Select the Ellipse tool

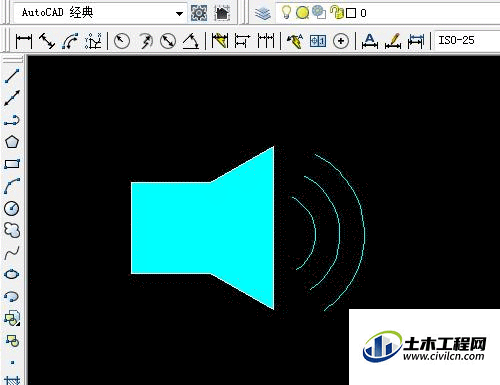pos(12,274)
